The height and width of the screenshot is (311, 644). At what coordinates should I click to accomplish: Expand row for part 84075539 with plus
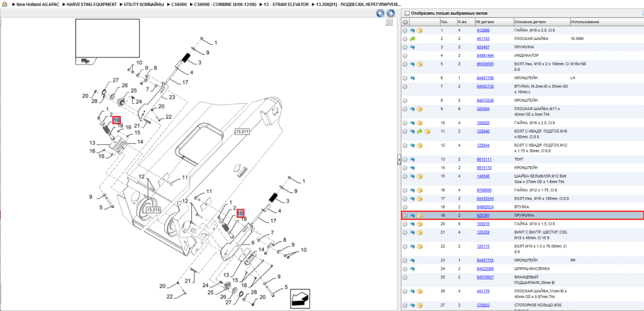tap(405, 100)
